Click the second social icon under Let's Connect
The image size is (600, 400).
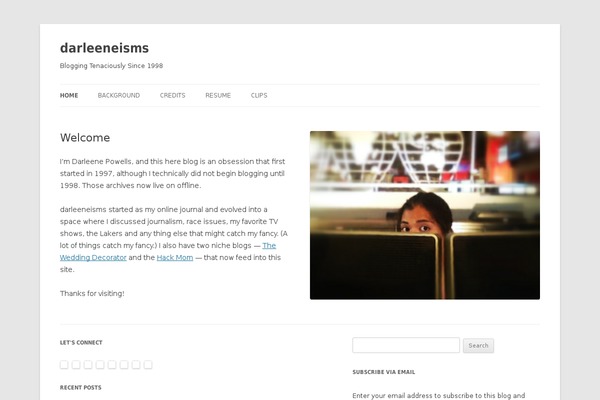[76, 365]
